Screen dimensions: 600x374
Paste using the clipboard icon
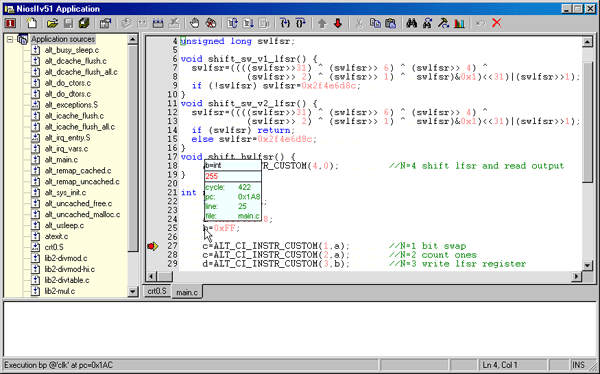[x=390, y=23]
